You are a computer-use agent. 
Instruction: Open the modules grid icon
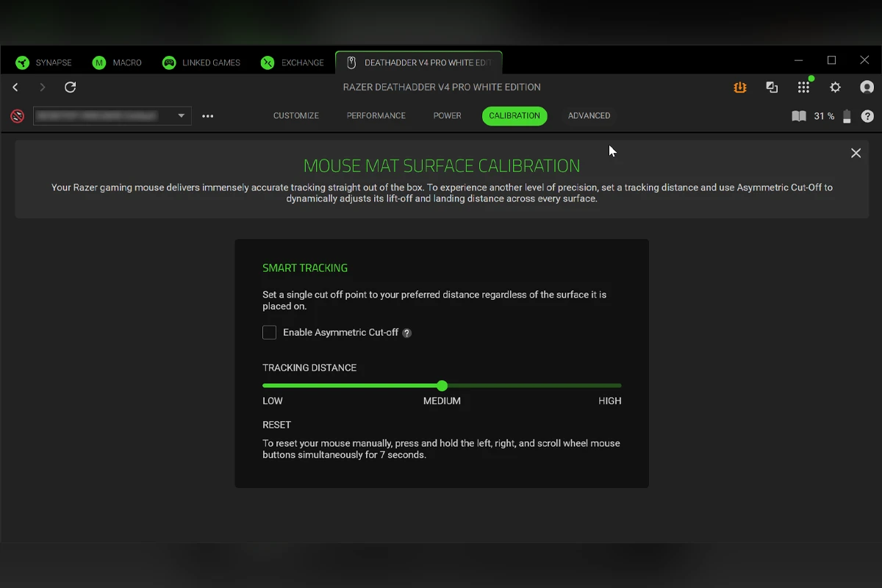click(x=803, y=87)
